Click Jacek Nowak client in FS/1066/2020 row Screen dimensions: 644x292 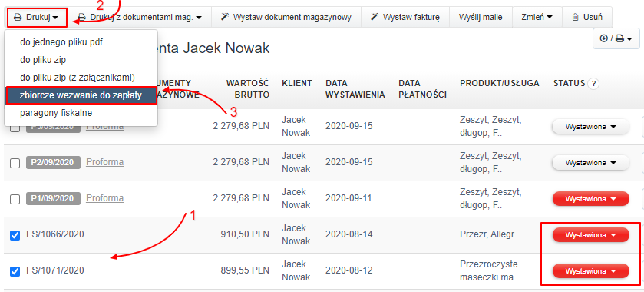click(296, 235)
